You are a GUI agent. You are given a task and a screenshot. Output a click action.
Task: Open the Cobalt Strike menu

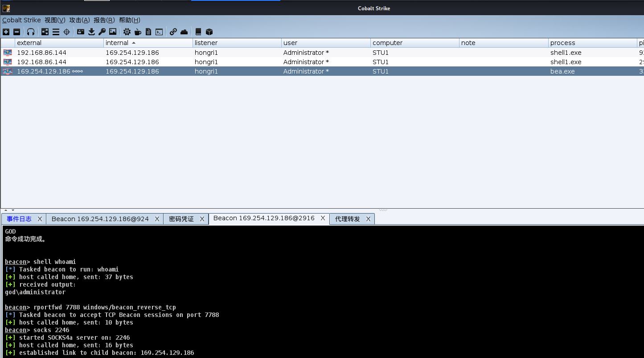click(21, 20)
